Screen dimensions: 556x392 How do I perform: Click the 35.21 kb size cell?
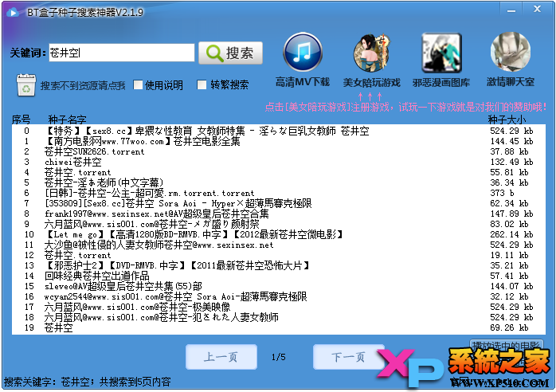click(x=509, y=265)
